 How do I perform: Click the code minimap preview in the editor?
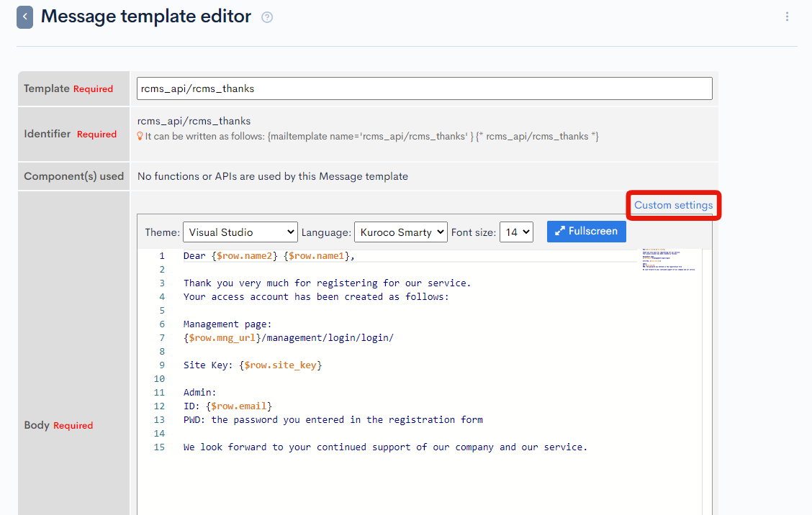click(669, 260)
